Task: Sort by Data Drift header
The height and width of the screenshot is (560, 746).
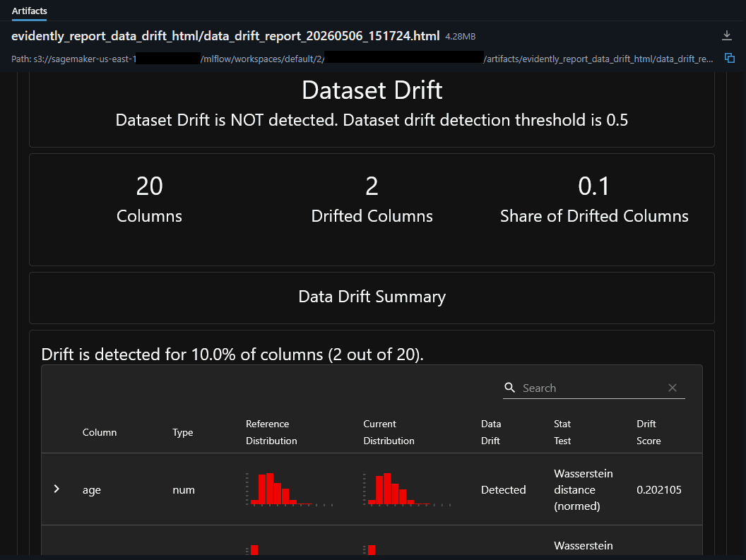Action: [490, 432]
